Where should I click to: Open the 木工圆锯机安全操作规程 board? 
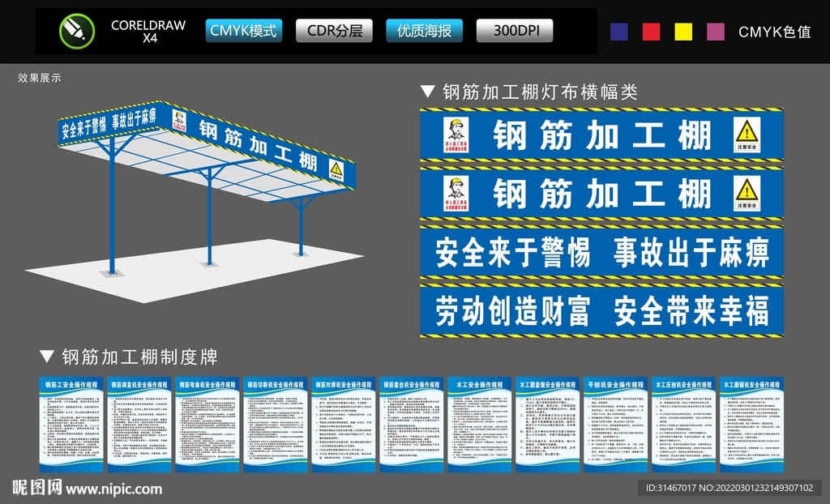(751, 425)
